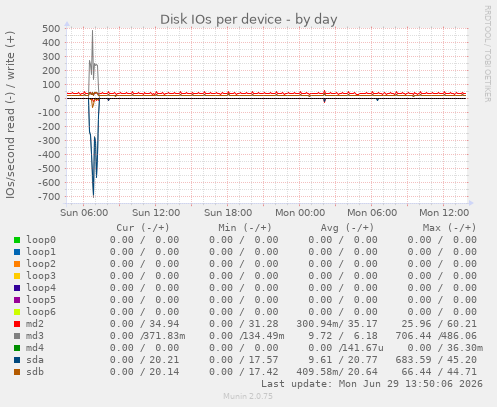497x407 pixels.
Task: Click the 'Min (-/+)' column header
Action: [x=245, y=228]
